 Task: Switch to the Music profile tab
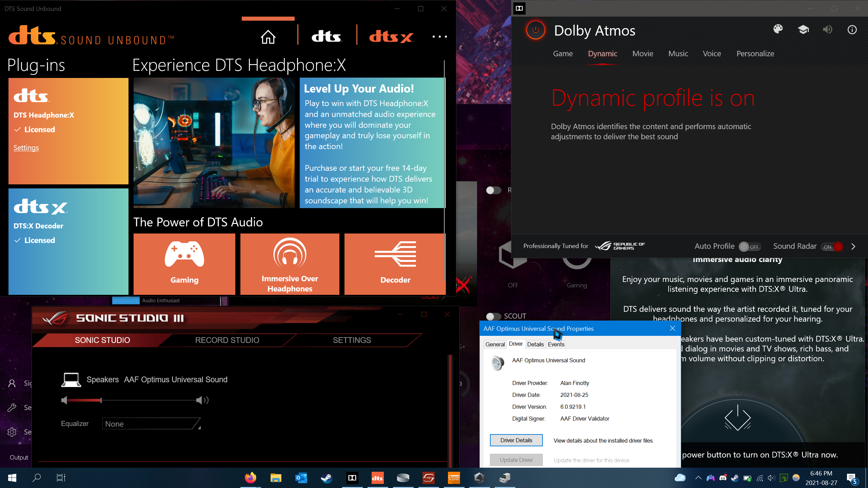coord(678,54)
